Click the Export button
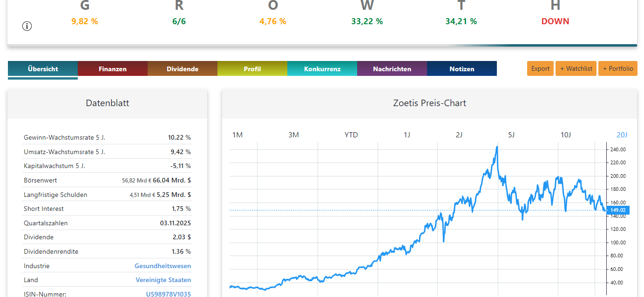The width and height of the screenshot is (644, 297). click(541, 68)
